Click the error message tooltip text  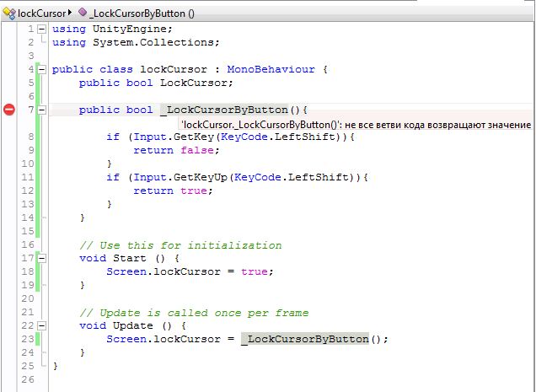[x=355, y=125]
